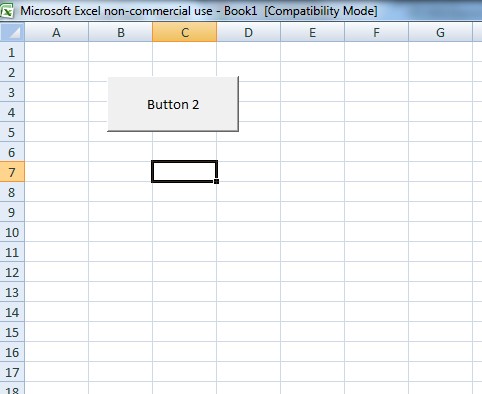Screen dimensions: 482x394
Task: Select column E header
Action: click(x=313, y=32)
